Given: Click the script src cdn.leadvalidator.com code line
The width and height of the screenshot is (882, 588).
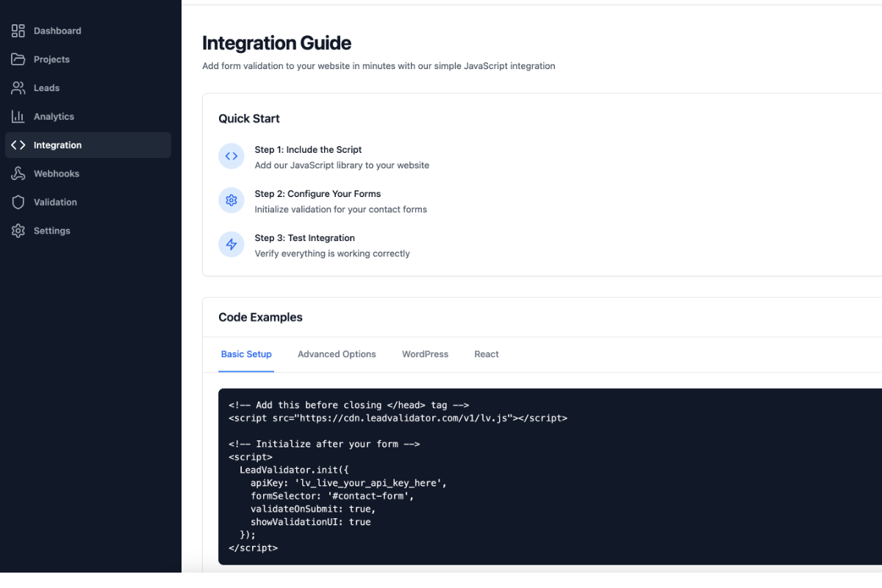Looking at the screenshot, I should 398,418.
